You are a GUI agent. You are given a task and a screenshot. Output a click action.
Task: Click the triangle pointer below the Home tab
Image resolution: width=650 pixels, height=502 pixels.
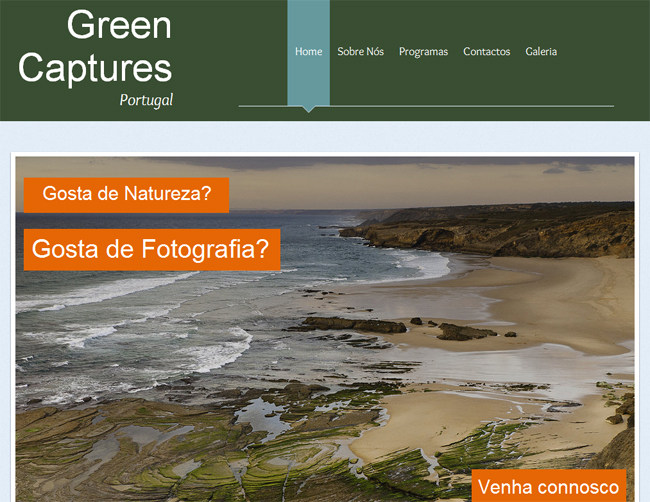pos(308,109)
